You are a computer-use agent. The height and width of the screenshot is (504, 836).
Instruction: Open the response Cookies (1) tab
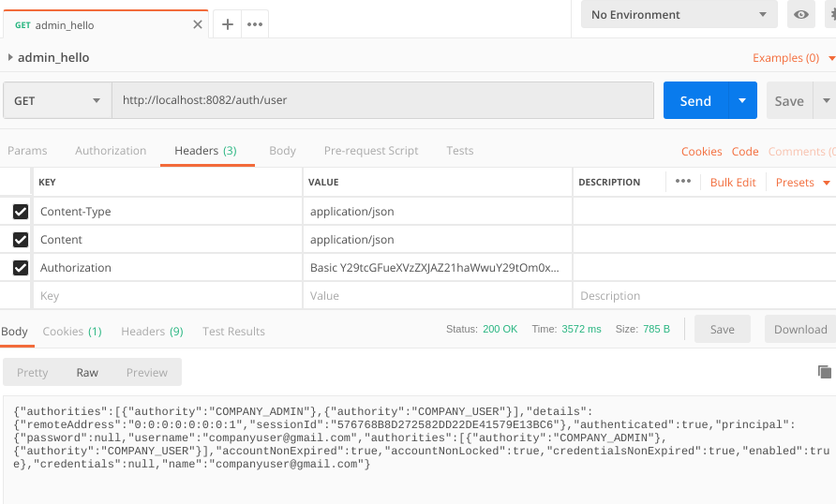(x=72, y=332)
